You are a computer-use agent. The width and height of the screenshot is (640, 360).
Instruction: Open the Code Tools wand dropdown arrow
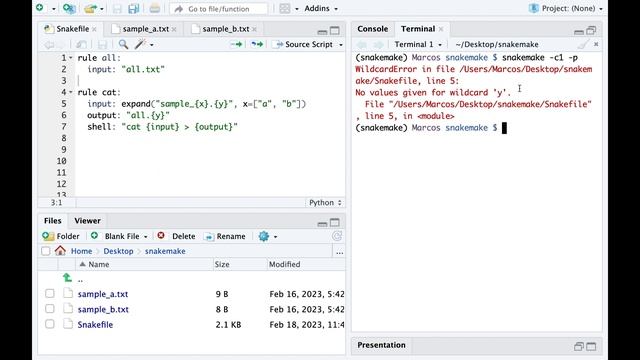(x=151, y=45)
